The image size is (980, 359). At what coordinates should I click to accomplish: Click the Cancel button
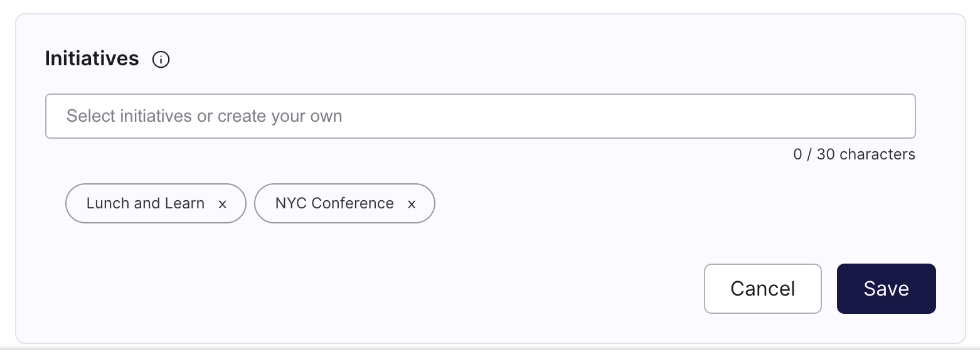click(762, 289)
